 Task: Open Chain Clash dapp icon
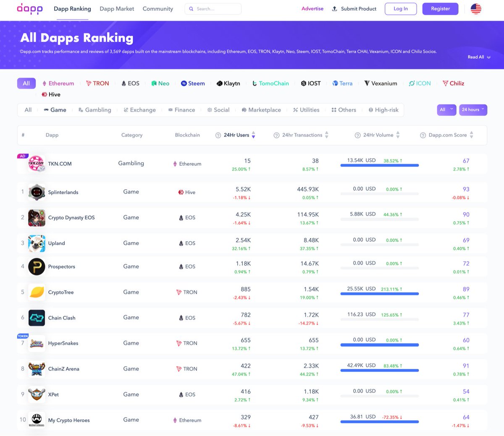37,318
